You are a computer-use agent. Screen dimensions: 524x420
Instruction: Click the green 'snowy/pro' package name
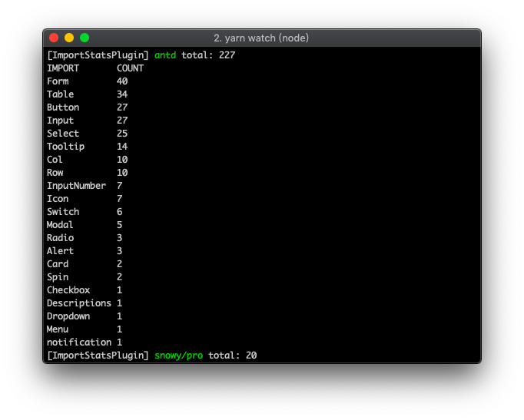(178, 356)
